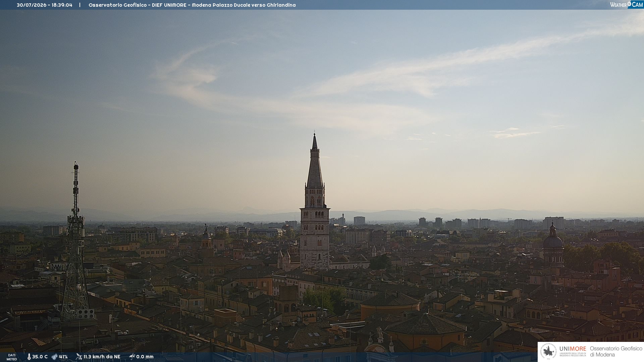The width and height of the screenshot is (644, 362).
Task: Select the timestamp 30/07/2026 - 18:39:04
Action: (45, 5)
